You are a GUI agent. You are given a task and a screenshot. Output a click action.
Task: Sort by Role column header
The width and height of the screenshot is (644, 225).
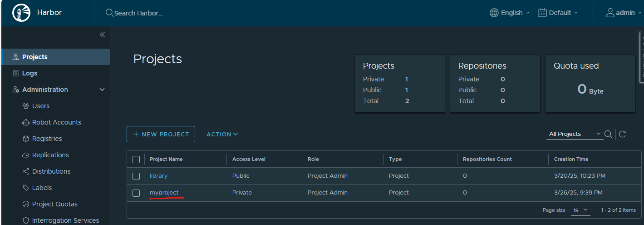[313, 159]
